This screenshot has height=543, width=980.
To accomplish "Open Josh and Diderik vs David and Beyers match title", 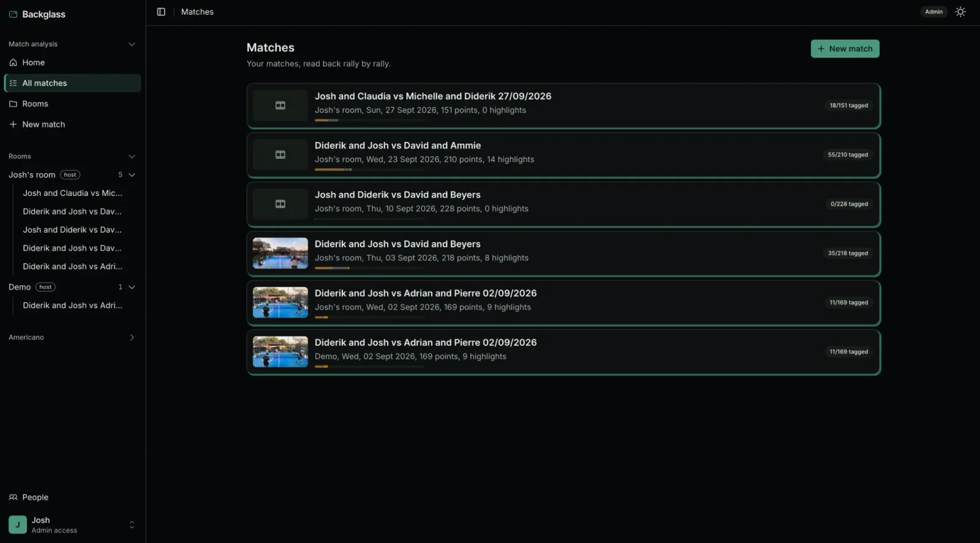I will click(x=398, y=195).
